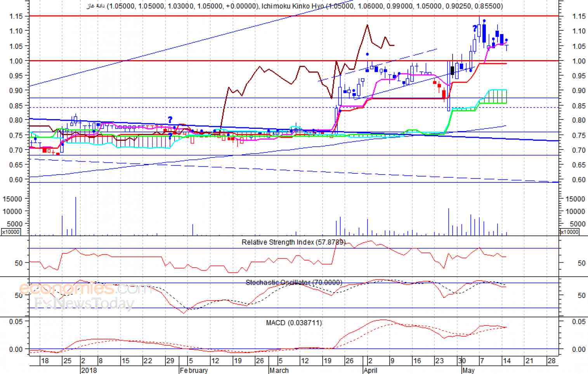
Task: Click the 2018 year label
Action: 89,370
